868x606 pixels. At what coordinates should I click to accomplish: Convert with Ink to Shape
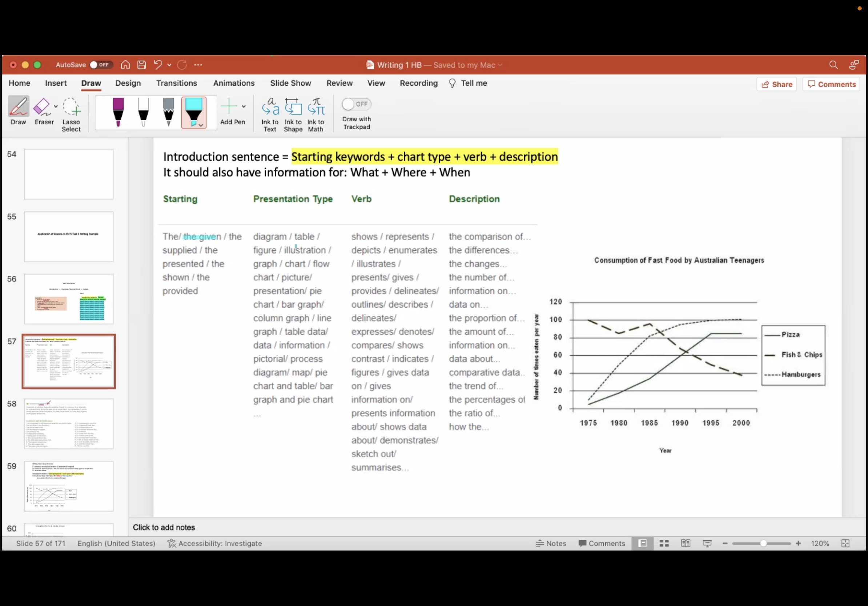293,114
